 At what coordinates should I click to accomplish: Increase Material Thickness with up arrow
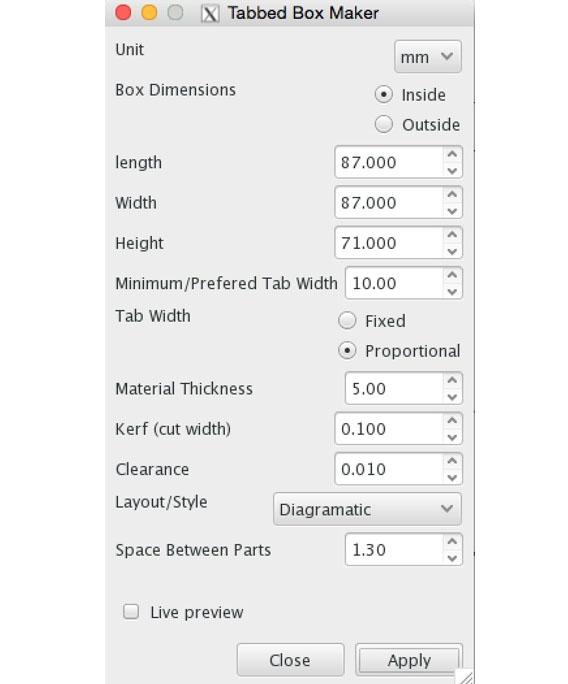point(452,381)
